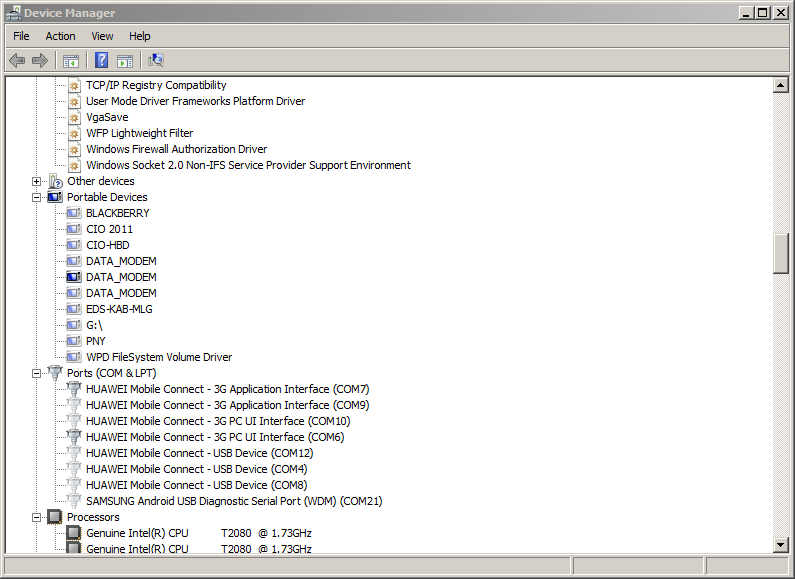Click WFP Lightweight Filter gear icon

75,133
